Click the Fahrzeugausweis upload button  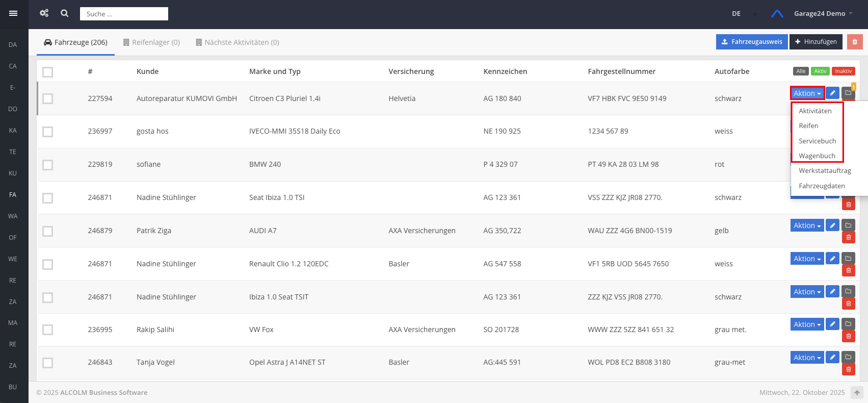[x=752, y=42]
